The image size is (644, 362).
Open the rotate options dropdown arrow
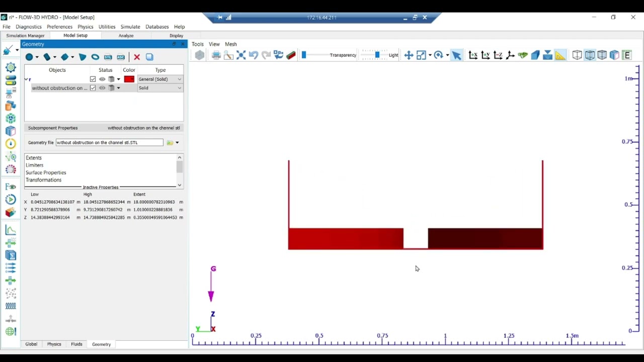[447, 55]
